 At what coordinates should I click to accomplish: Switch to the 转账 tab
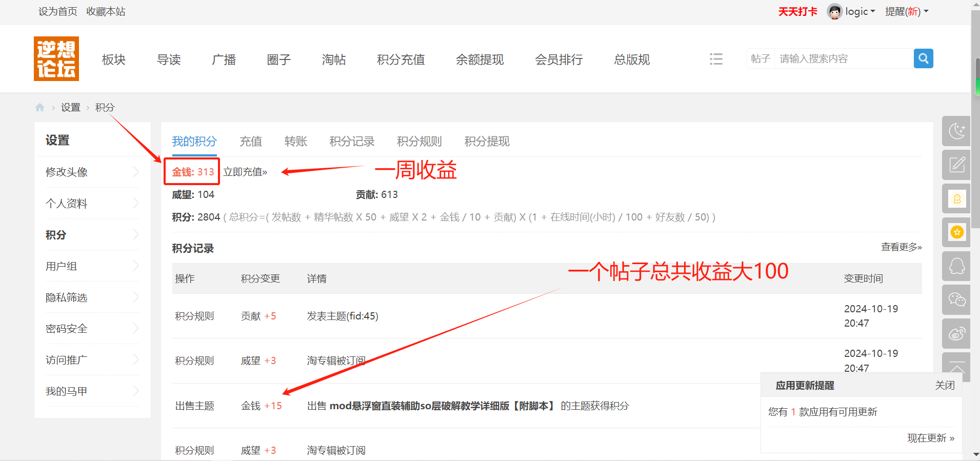coord(296,141)
